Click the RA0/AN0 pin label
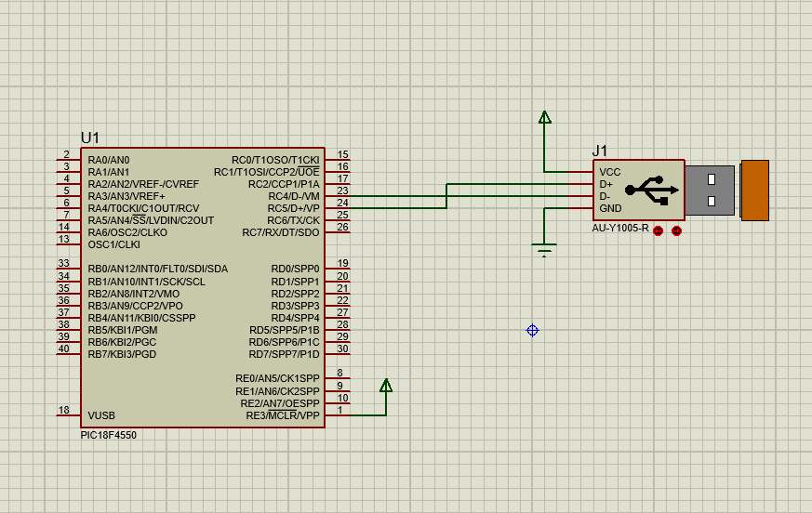The width and height of the screenshot is (812, 513). 109,161
